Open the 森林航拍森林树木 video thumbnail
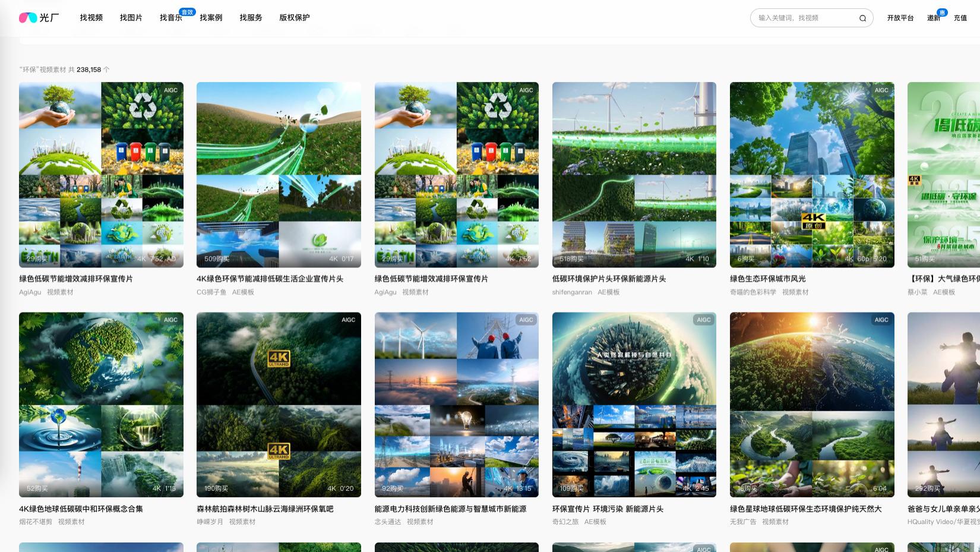 [x=279, y=405]
